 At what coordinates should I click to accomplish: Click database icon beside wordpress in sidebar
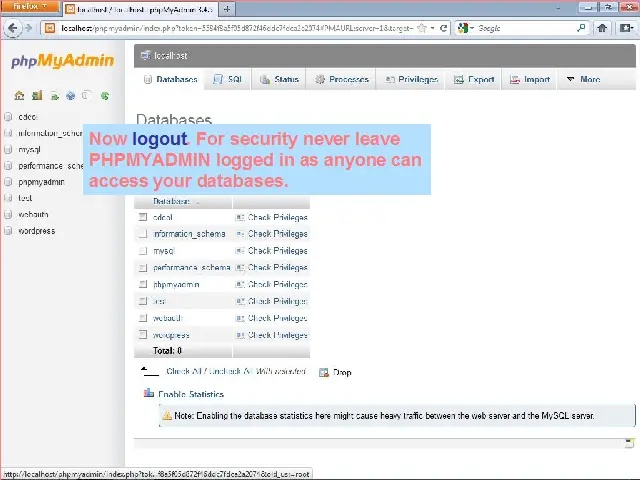click(x=8, y=231)
